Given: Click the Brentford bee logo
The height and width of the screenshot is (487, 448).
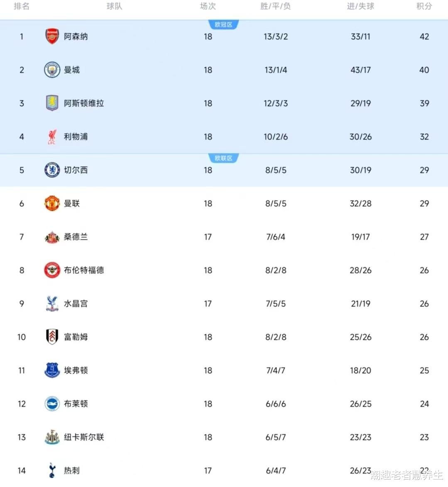Looking at the screenshot, I should [52, 270].
